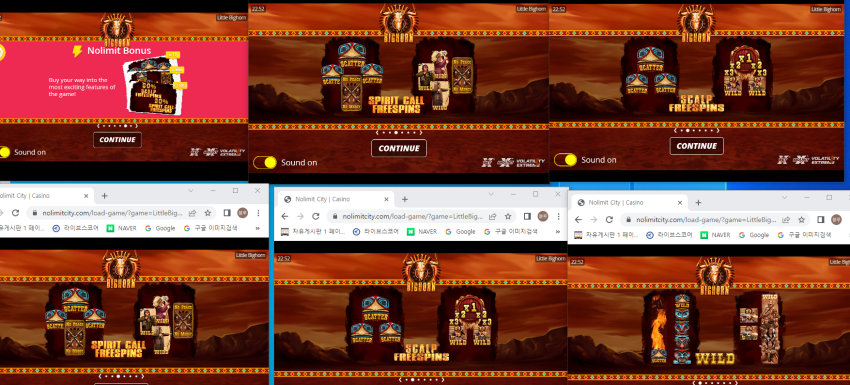850x385 pixels.
Task: Toggle Sound on under the Nolimit Bonus slide
Action: pyautogui.click(x=3, y=152)
